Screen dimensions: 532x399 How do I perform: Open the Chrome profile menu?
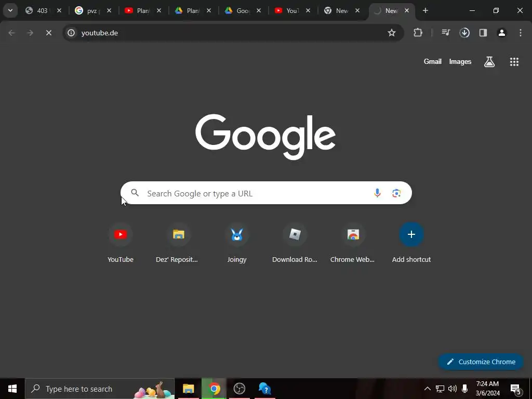coord(502,33)
